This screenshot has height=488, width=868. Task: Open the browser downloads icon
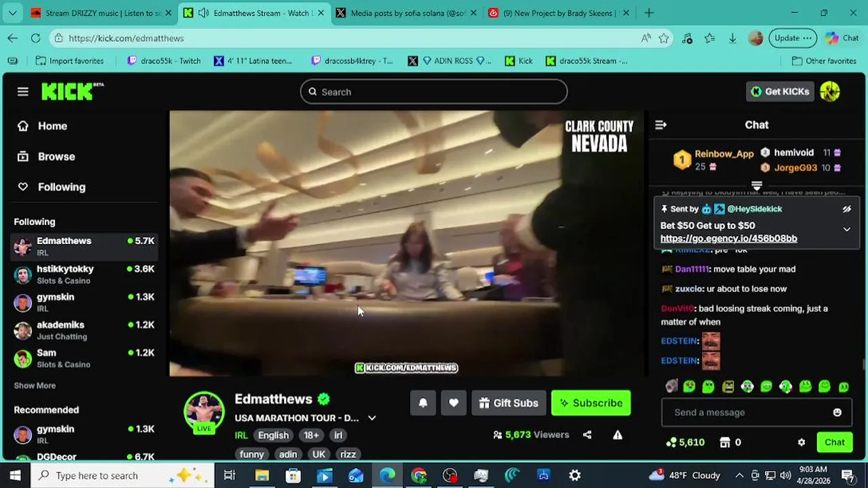click(x=732, y=38)
